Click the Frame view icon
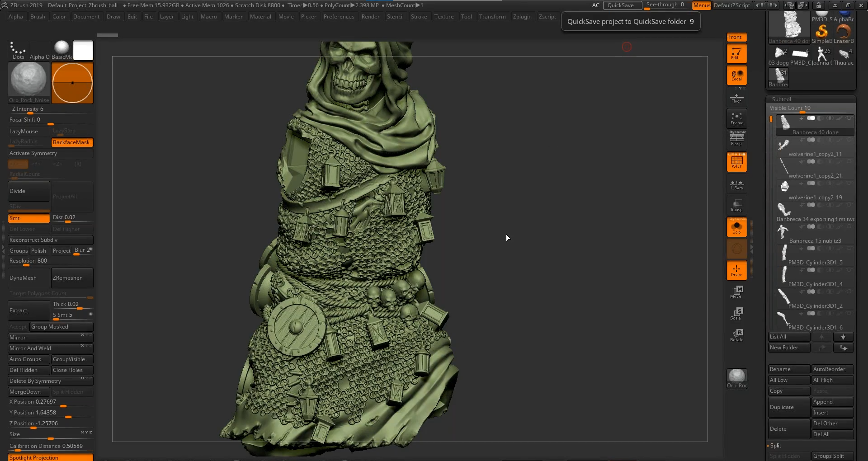This screenshot has height=461, width=868. pos(736,119)
